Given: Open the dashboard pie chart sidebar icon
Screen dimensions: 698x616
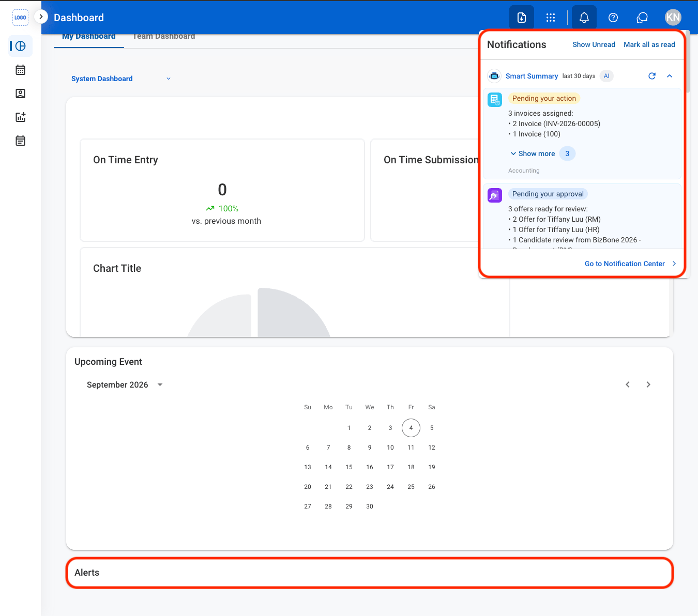Looking at the screenshot, I should [x=21, y=47].
